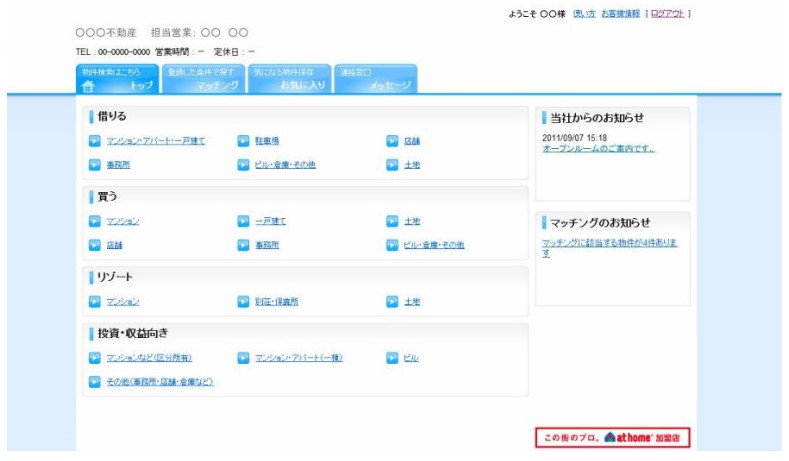Open 事務所 text link under 借りる

118,165
